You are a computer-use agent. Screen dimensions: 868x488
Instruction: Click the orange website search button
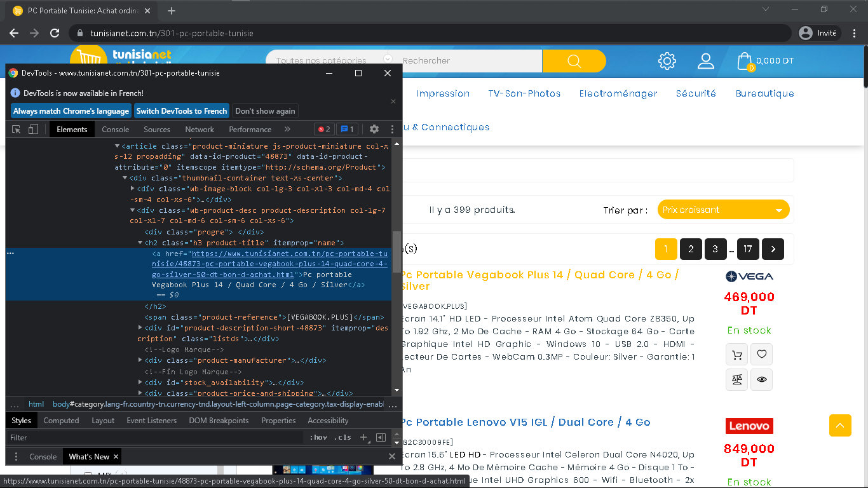[x=574, y=61]
